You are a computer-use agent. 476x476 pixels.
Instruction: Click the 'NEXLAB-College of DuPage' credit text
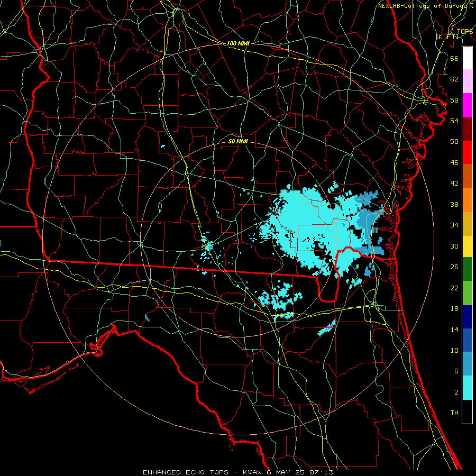424,6
